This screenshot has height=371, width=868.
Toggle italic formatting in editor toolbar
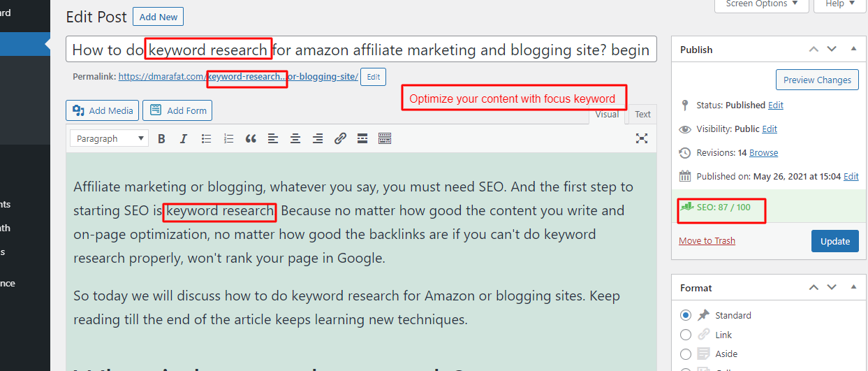184,138
